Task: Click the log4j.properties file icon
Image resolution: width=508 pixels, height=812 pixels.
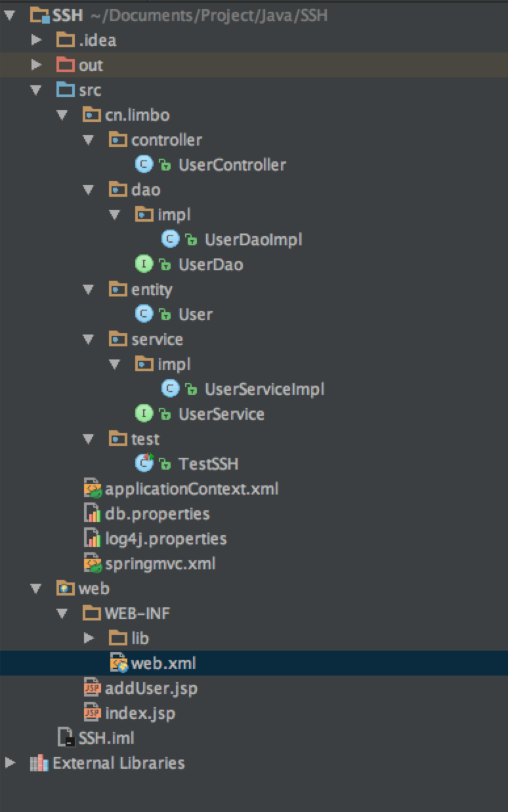Action: [x=93, y=538]
